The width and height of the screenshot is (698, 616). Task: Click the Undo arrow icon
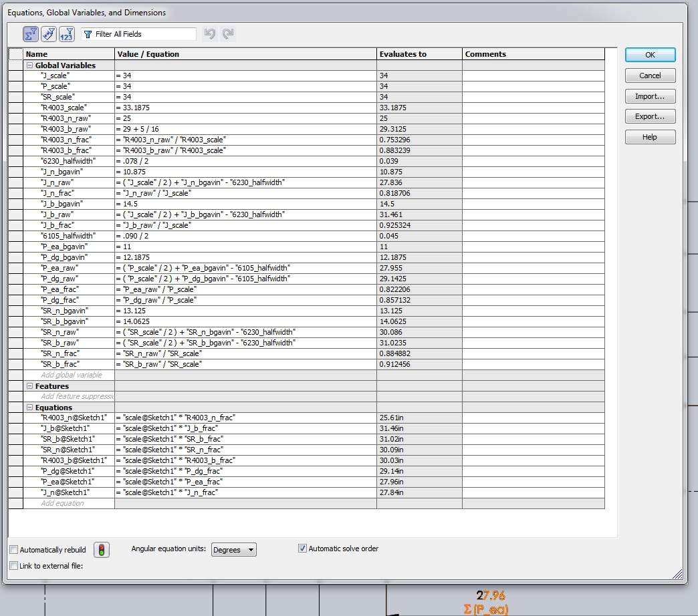pyautogui.click(x=210, y=34)
